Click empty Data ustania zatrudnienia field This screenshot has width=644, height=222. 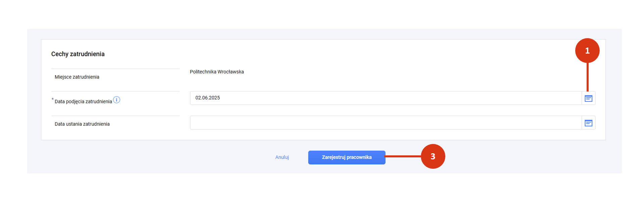pos(386,123)
